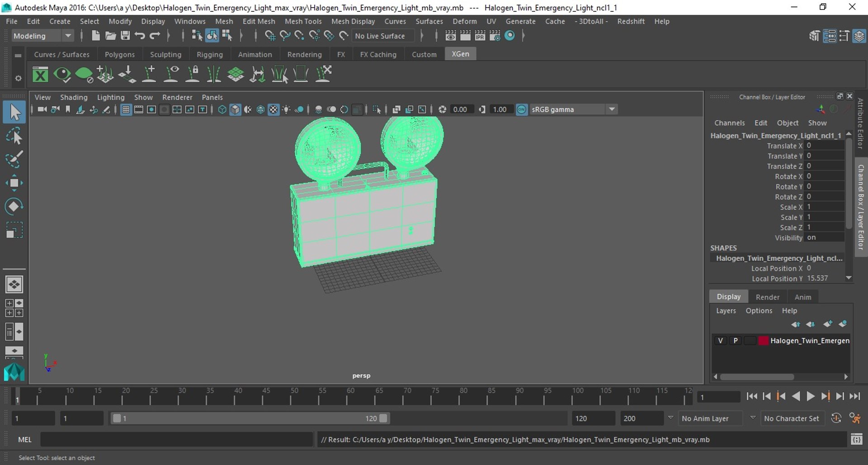The width and height of the screenshot is (868, 465).
Task: Click the XGen guide removal X icon
Action: (x=323, y=74)
